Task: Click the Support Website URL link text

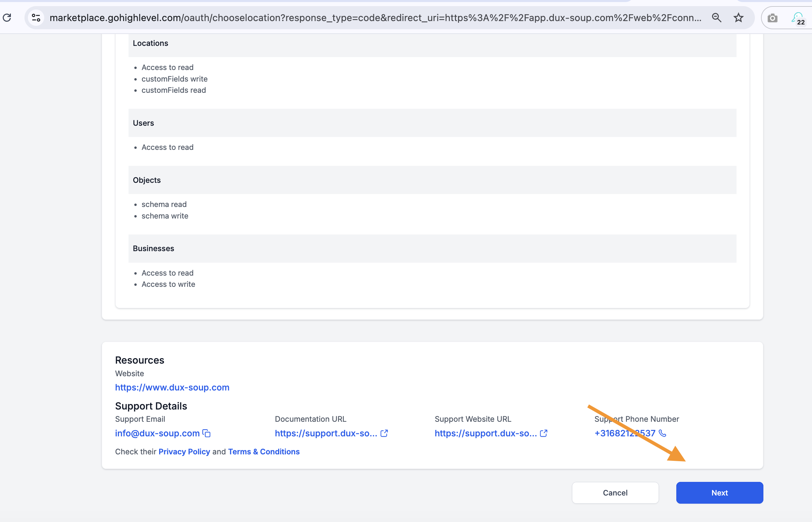Action: click(x=486, y=433)
